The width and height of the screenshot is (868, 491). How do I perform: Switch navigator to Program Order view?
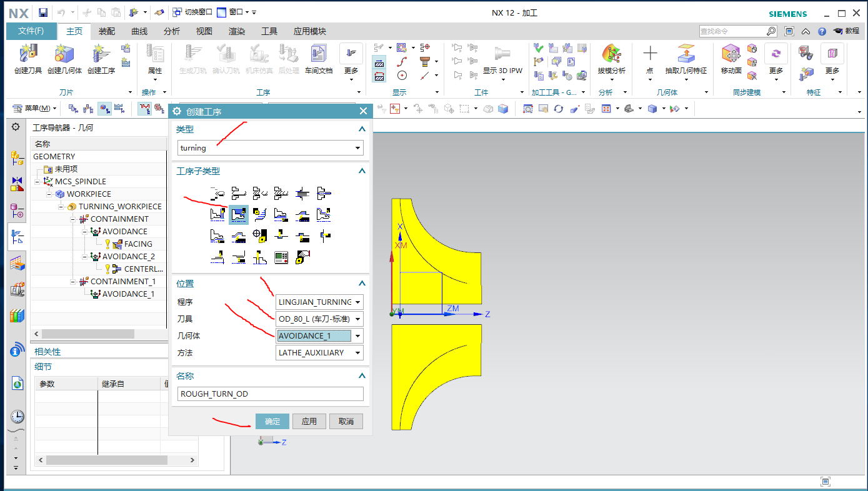[x=73, y=109]
